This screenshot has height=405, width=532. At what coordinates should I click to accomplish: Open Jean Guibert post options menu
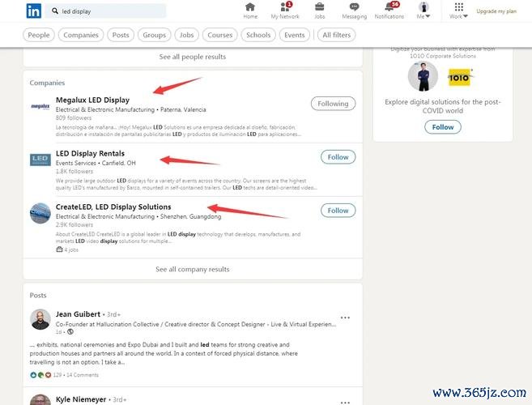[345, 318]
